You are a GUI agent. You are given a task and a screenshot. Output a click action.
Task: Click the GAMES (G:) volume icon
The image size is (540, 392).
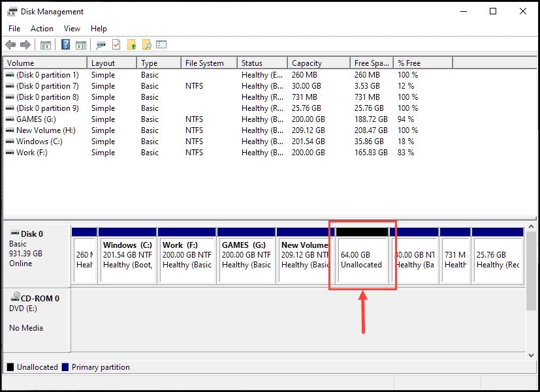8,119
